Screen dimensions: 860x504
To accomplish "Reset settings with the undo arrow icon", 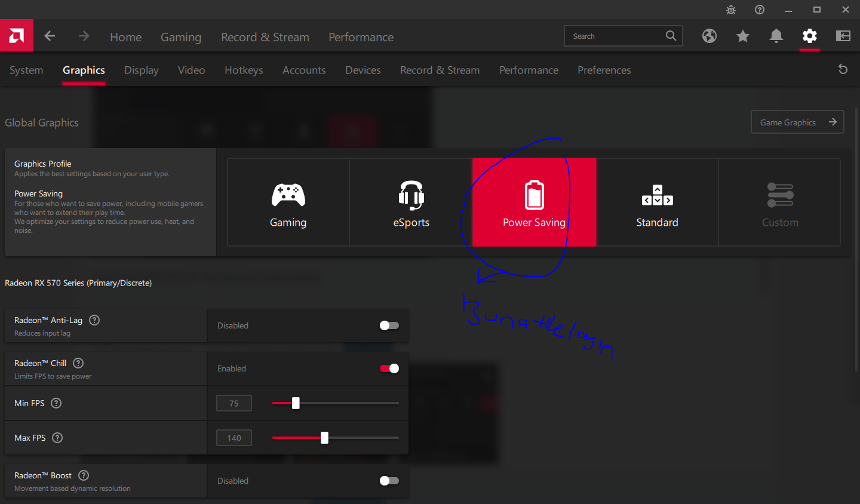I will (843, 69).
